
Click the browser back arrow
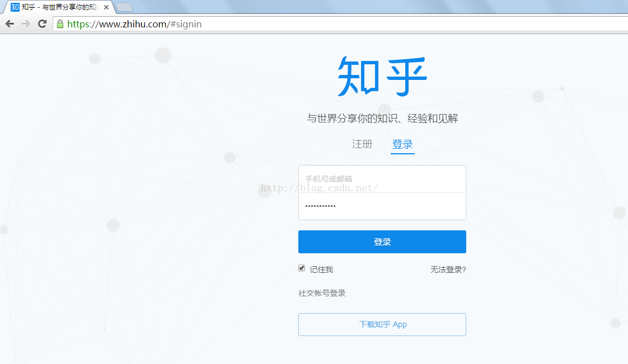9,23
